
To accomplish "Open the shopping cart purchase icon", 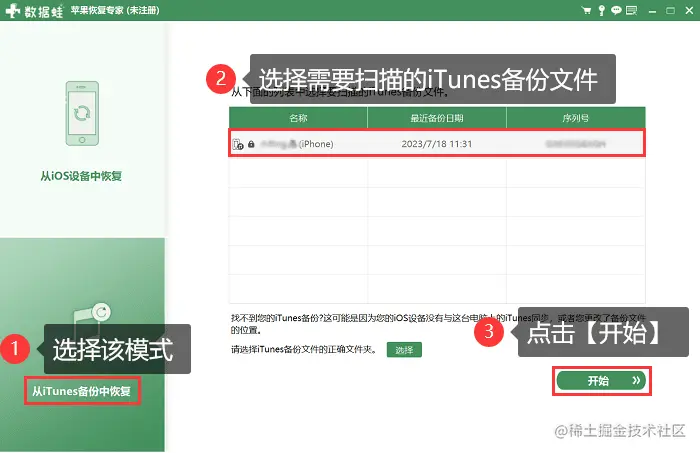I will [x=587, y=10].
